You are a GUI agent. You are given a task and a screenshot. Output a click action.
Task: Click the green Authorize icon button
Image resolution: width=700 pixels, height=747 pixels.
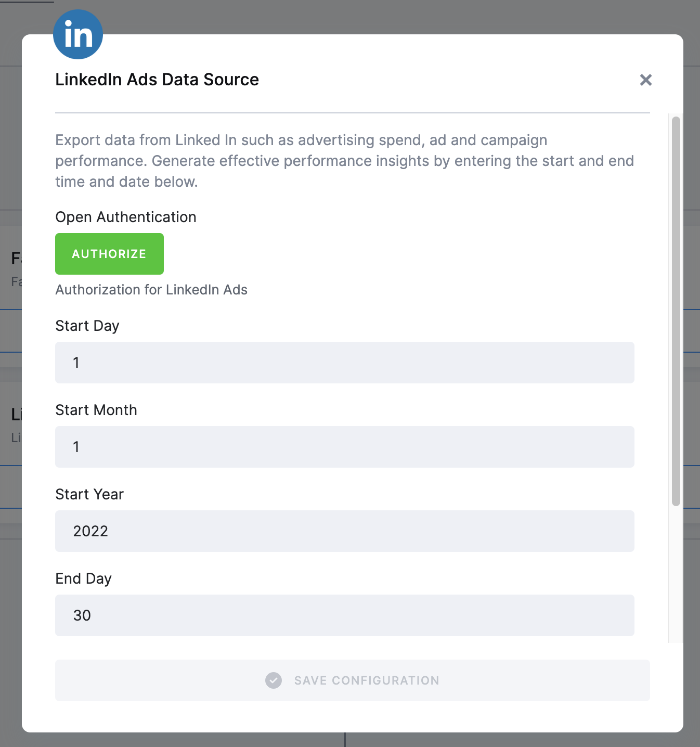109,254
